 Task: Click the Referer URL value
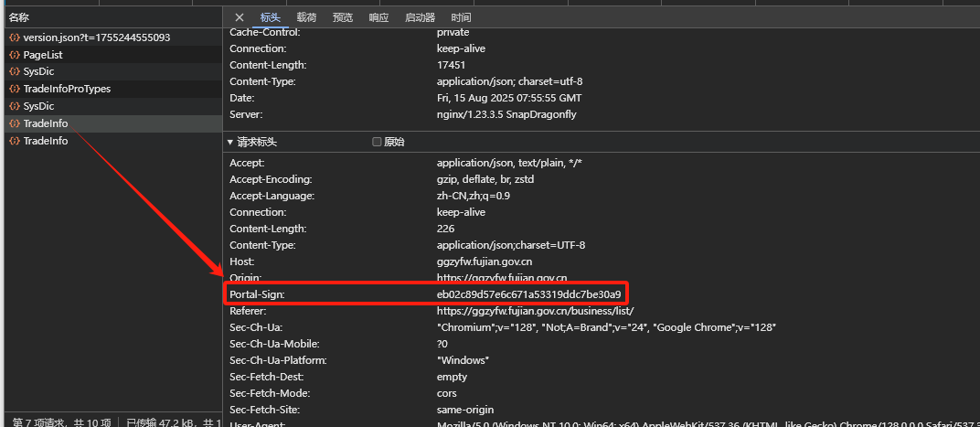pyautogui.click(x=535, y=311)
